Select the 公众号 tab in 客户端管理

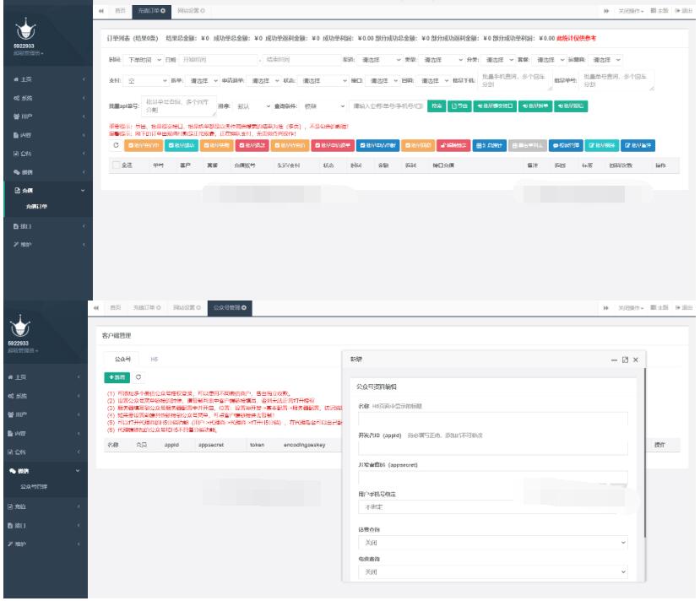[x=122, y=359]
